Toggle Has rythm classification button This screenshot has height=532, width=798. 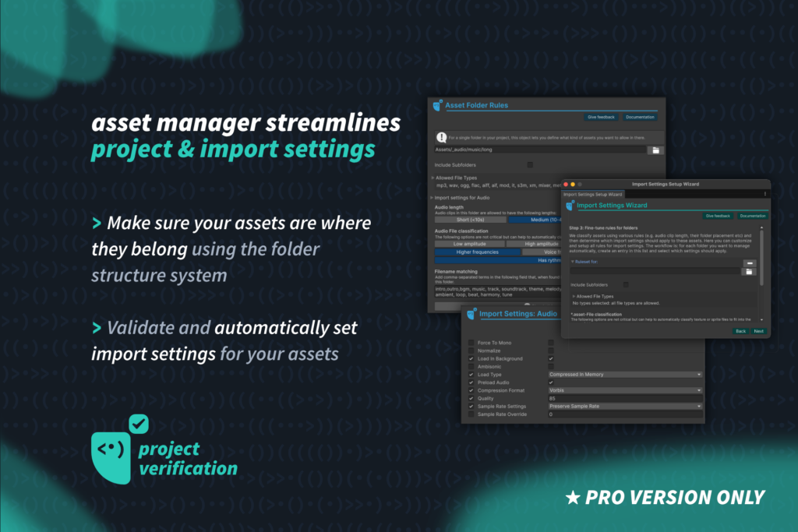(498, 260)
